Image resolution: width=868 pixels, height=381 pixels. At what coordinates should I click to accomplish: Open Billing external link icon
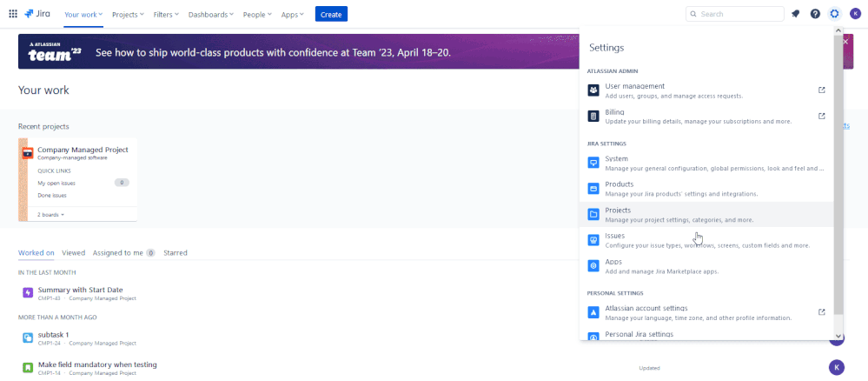821,116
